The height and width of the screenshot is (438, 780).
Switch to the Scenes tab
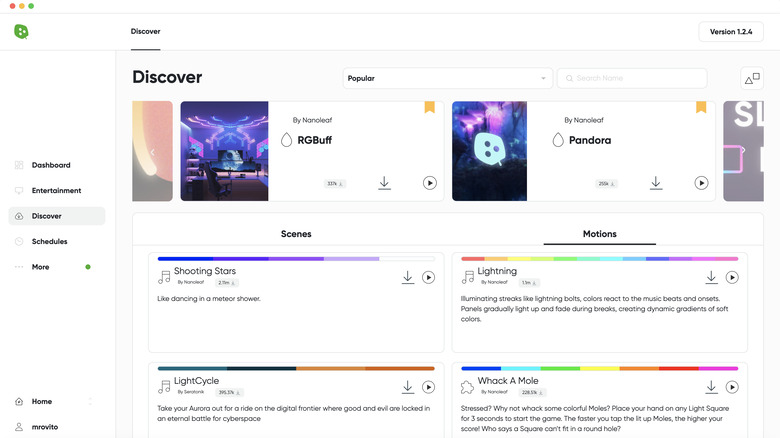pyautogui.click(x=296, y=234)
